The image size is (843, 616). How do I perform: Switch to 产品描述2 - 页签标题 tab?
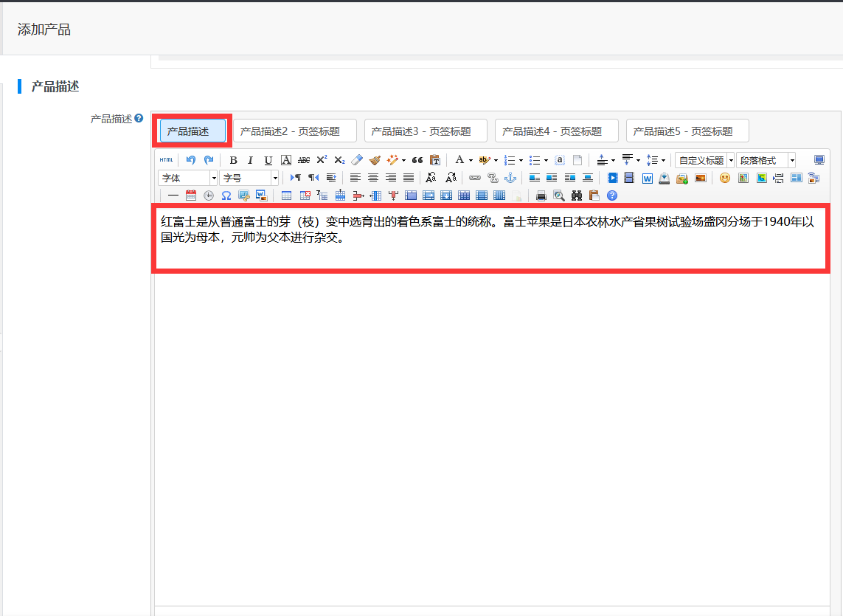tap(295, 131)
